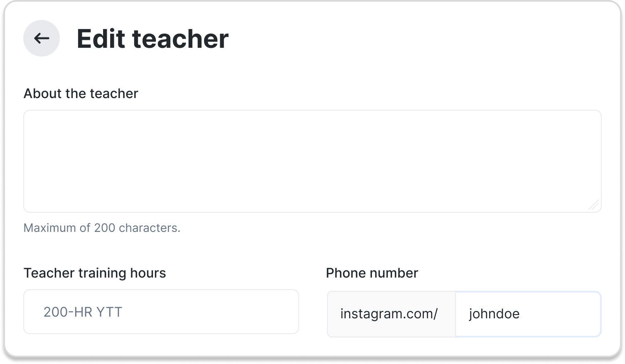Go back from Edit teacher page

point(42,38)
